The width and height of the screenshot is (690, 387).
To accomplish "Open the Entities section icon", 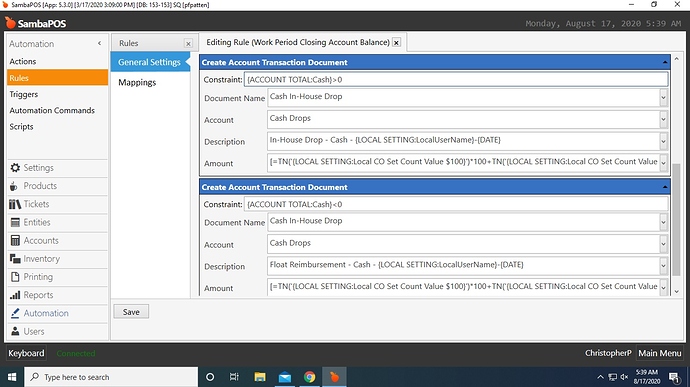I will pyautogui.click(x=15, y=222).
